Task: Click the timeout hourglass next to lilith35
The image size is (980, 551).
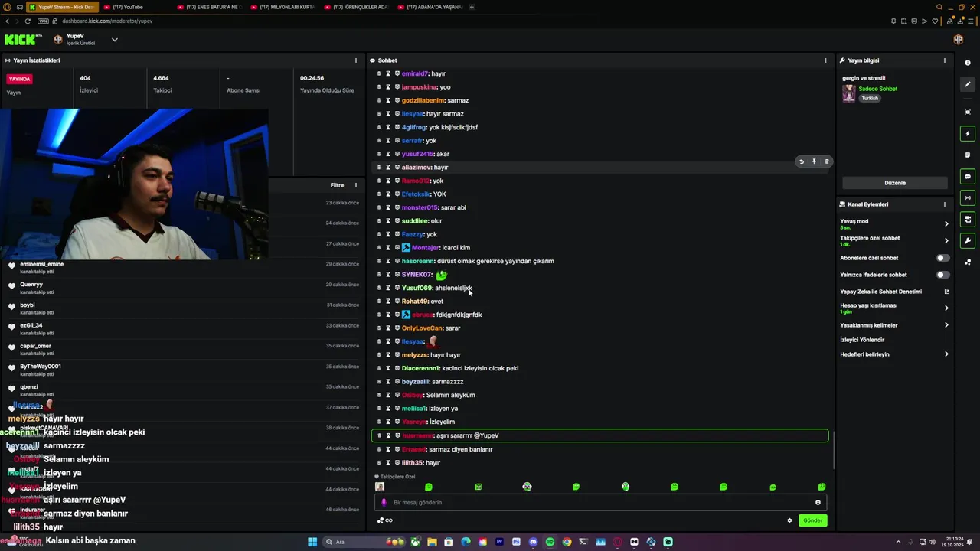Action: pyautogui.click(x=387, y=463)
